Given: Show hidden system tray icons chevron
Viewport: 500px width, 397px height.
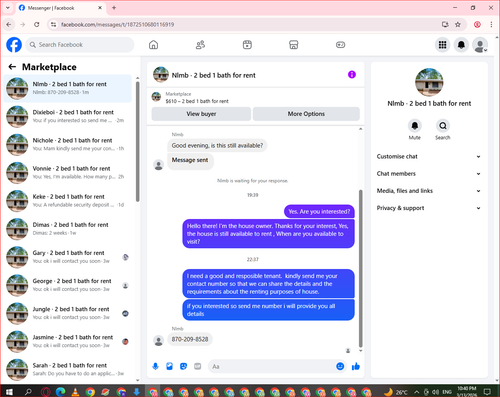Looking at the screenshot, I should (x=416, y=392).
